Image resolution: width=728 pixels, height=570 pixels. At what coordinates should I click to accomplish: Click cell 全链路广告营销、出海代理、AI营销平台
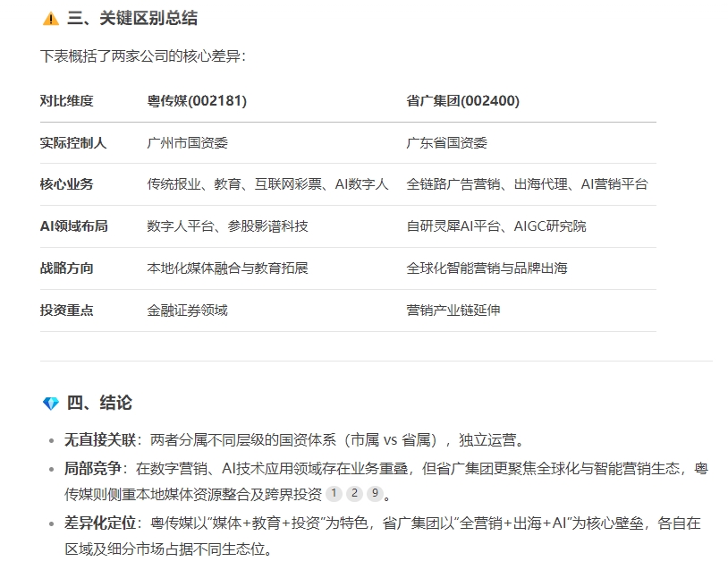click(527, 184)
